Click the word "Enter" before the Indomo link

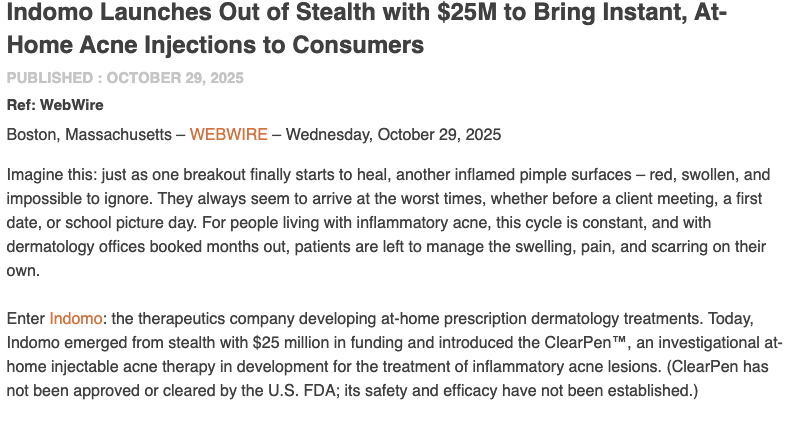click(26, 318)
